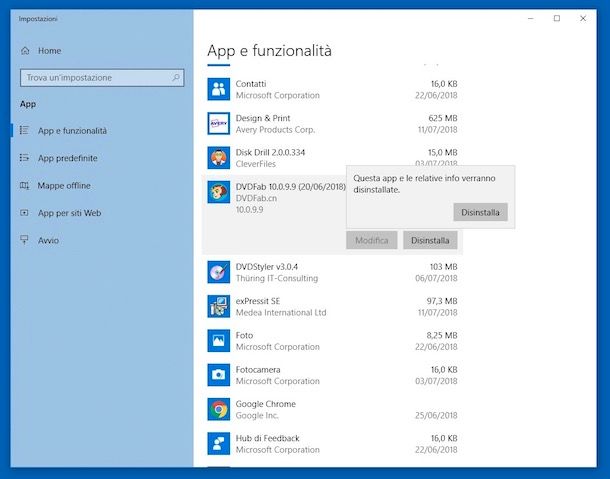
Task: Close the Impostazioni window
Action: 583,18
